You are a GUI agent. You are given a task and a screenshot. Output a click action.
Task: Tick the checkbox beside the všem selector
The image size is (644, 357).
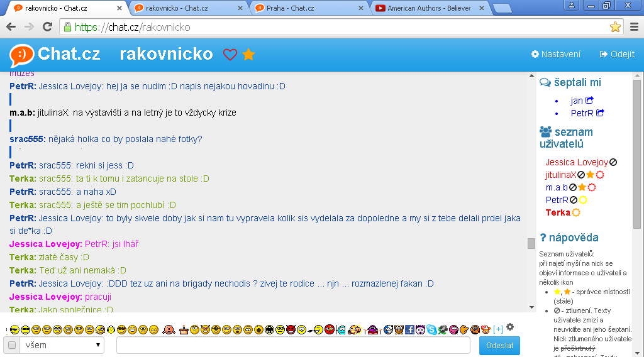point(12,345)
